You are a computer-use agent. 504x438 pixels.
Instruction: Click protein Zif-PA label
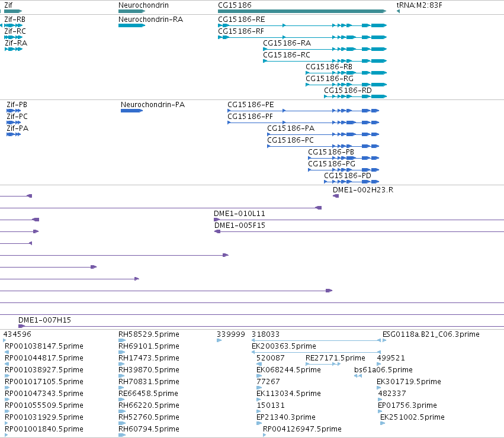(17, 128)
